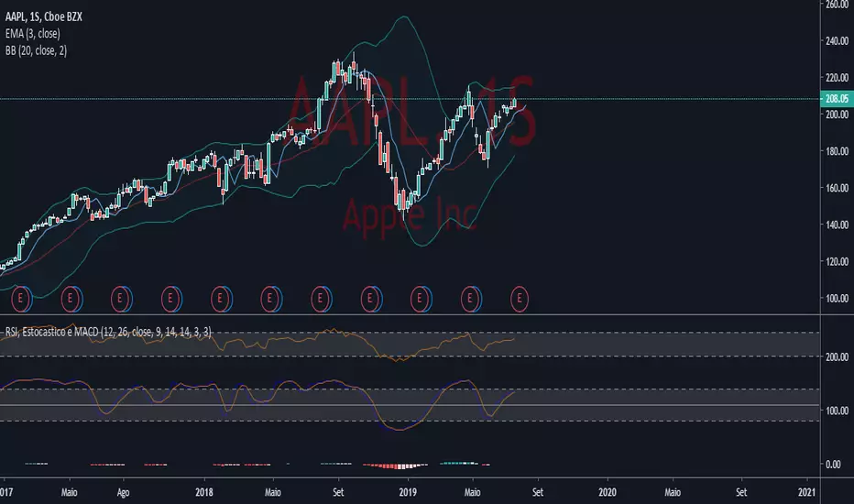
Task: Select the BB (20, close, 2) indicator legend
Action: point(36,50)
